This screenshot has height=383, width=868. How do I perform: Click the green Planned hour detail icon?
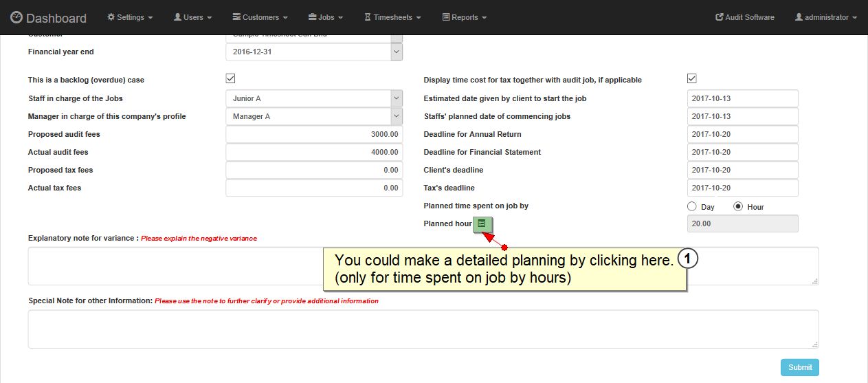(x=482, y=223)
